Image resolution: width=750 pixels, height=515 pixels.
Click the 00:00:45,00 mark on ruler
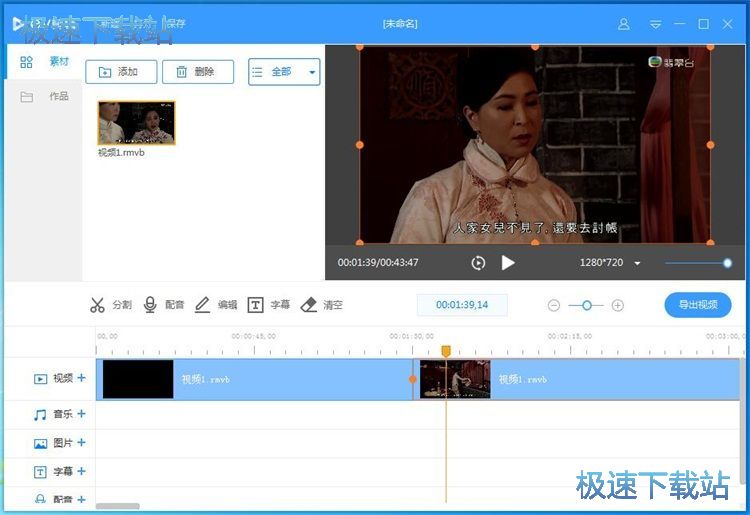click(254, 337)
